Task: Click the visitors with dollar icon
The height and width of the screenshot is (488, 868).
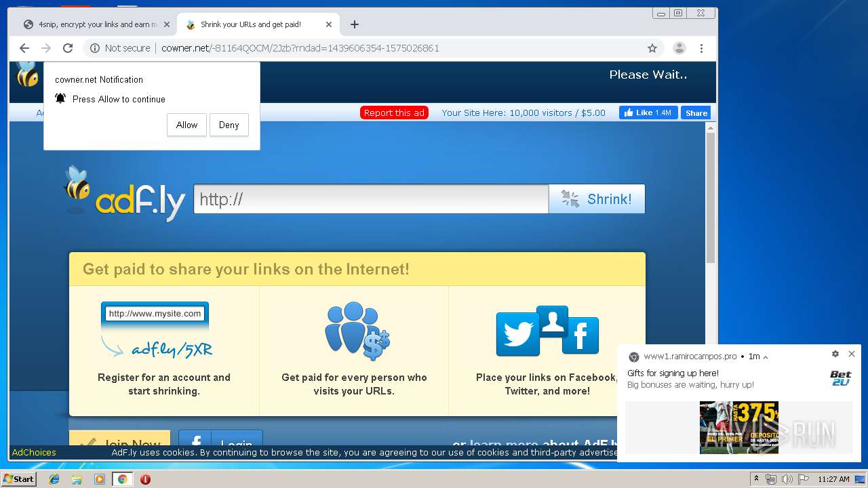Action: click(357, 331)
